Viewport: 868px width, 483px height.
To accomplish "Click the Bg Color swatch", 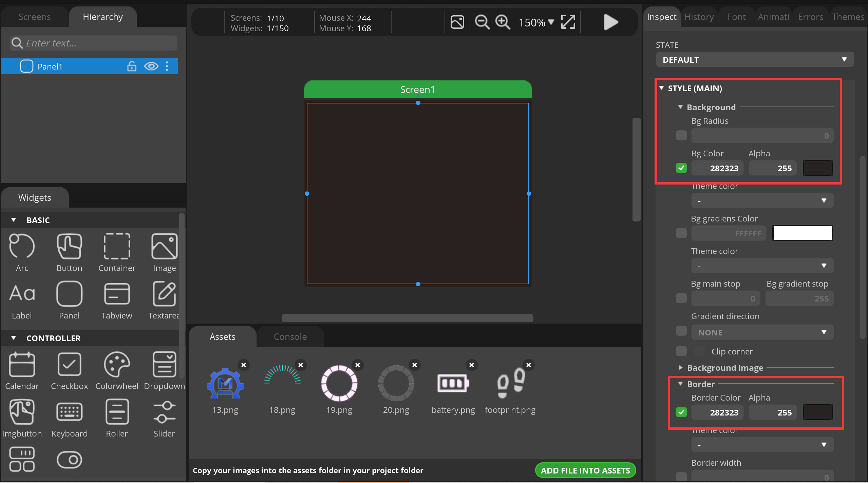I will tap(818, 168).
